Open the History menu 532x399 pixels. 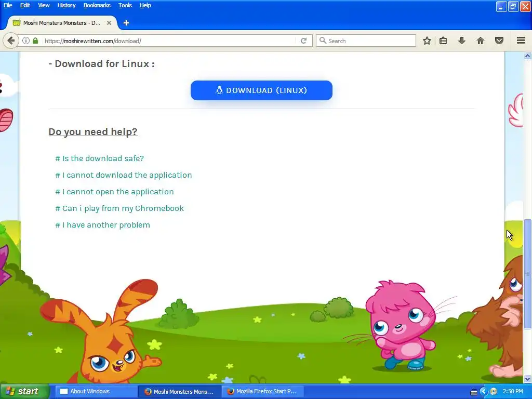coord(66,5)
